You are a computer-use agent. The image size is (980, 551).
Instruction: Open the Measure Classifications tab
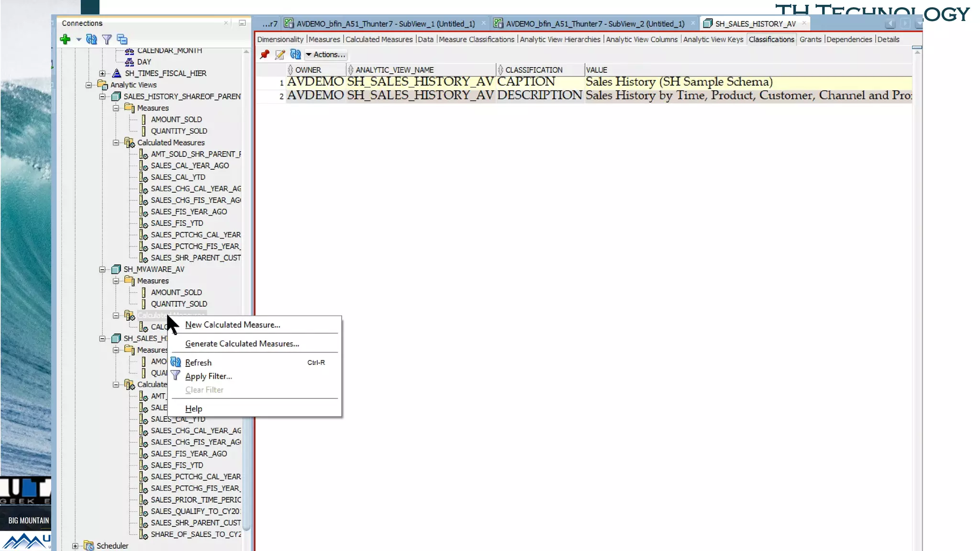(x=477, y=39)
